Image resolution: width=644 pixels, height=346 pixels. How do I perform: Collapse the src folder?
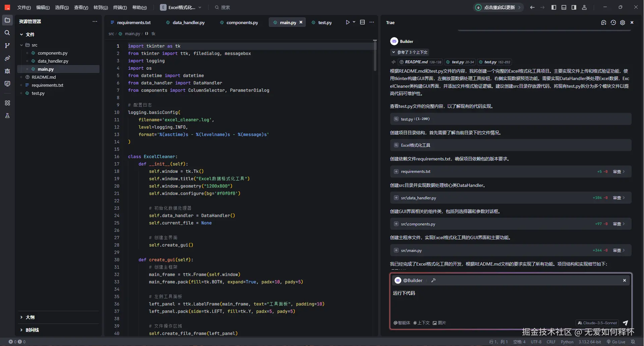click(x=21, y=45)
